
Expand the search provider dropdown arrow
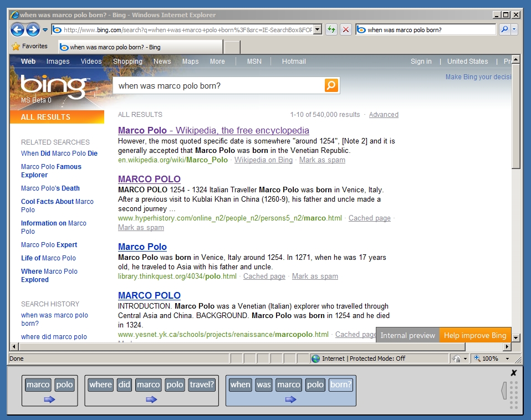(x=514, y=30)
